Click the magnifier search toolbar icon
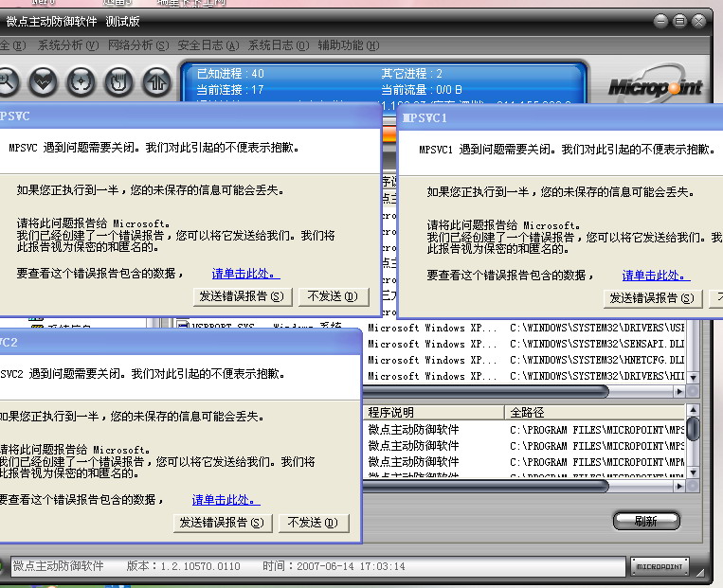 coord(7,82)
